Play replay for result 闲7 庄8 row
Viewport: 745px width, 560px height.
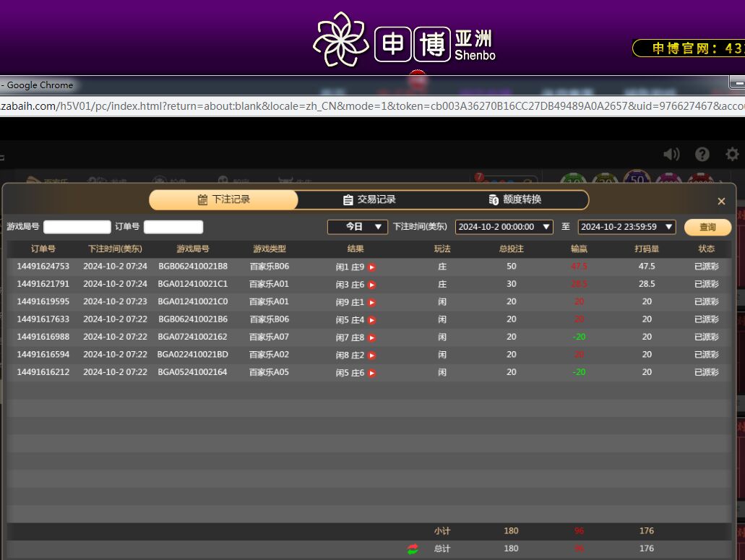click(x=372, y=337)
